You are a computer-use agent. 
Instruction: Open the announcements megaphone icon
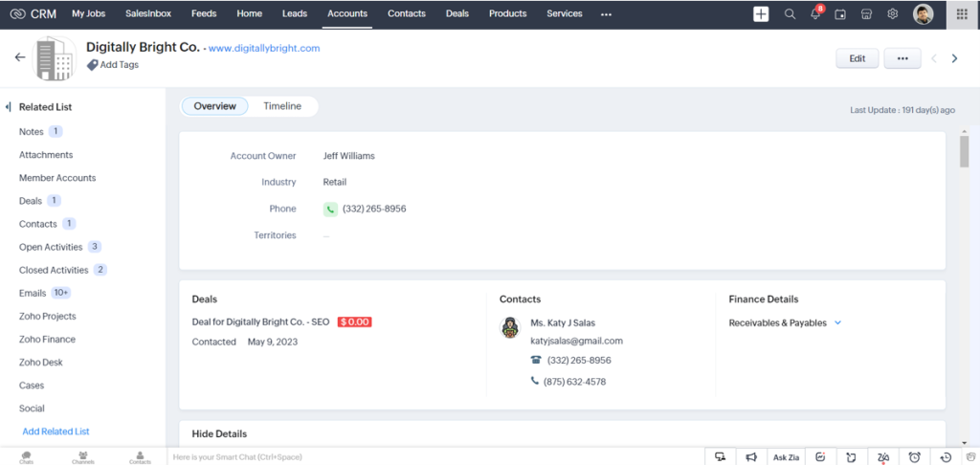coord(752,457)
